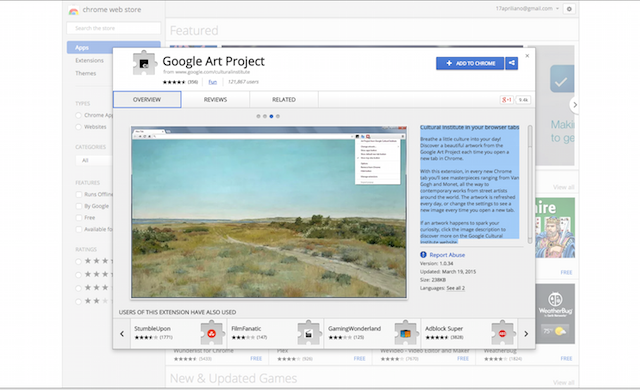Click the 121,867 users text
Screen dimensions: 640x390
[x=243, y=82]
